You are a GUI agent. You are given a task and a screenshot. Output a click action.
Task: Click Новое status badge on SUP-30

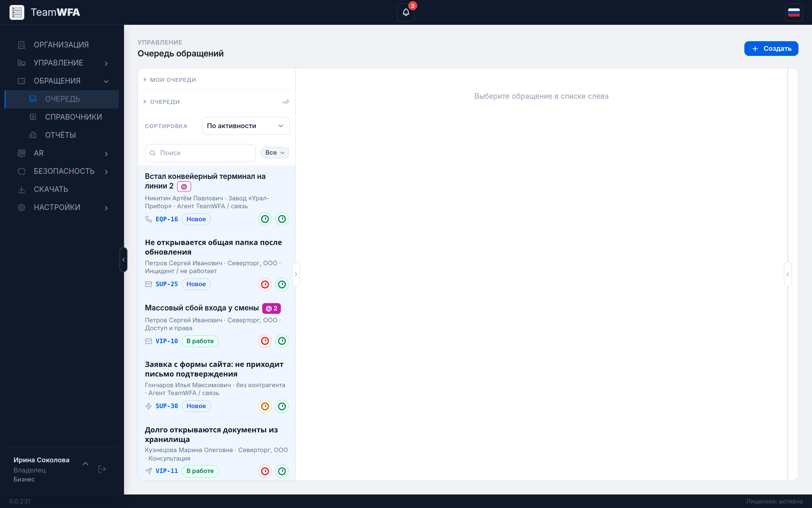tap(196, 406)
